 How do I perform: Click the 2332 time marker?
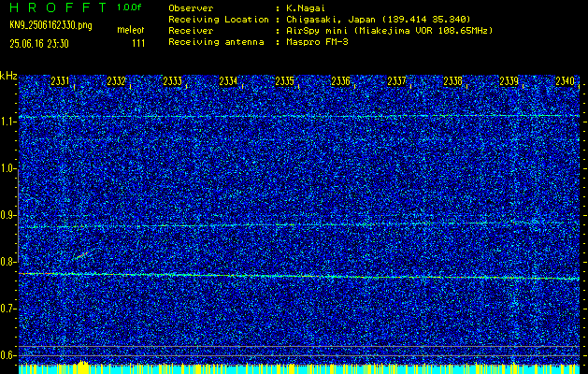pyautogui.click(x=116, y=81)
